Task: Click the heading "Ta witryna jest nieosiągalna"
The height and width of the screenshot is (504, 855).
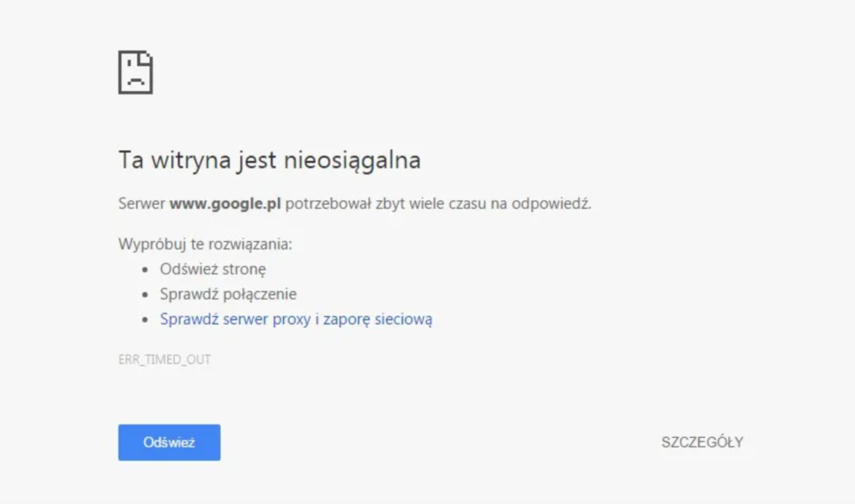Action: pos(269,160)
